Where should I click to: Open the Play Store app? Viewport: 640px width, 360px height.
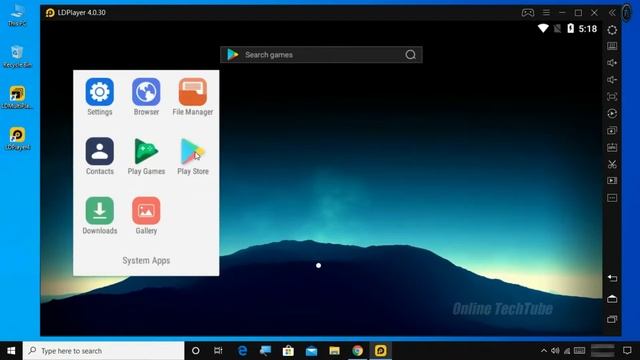click(x=193, y=151)
